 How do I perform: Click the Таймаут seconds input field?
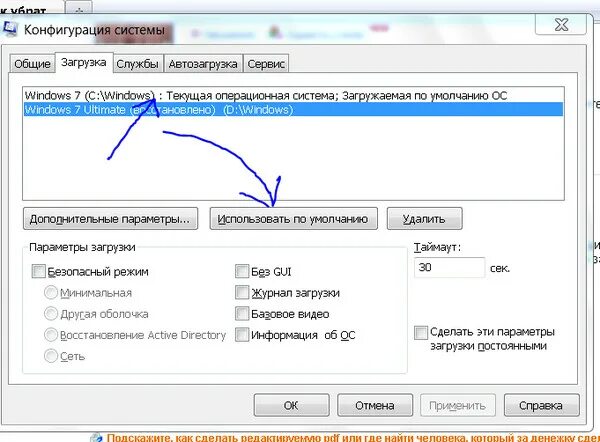[x=449, y=267]
